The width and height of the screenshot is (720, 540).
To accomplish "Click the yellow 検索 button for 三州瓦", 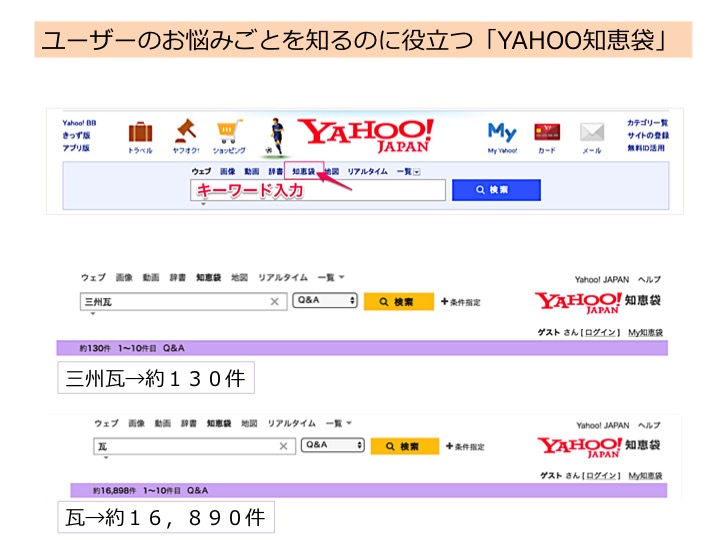I will pos(399,302).
